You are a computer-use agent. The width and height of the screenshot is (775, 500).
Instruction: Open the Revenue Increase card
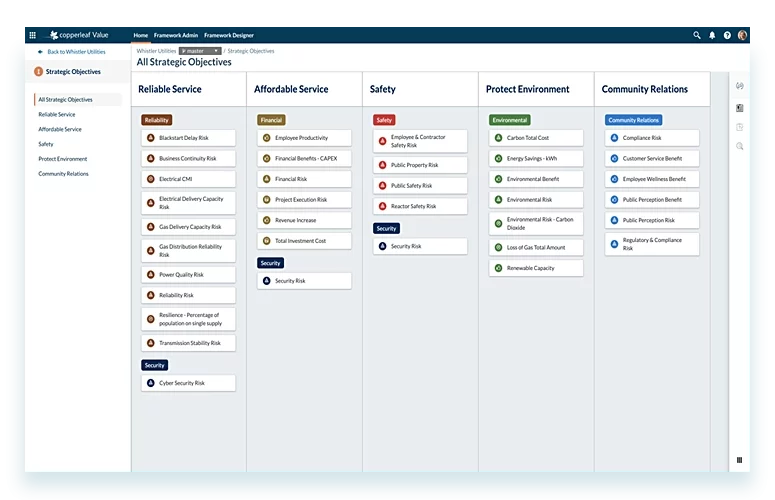tap(304, 220)
